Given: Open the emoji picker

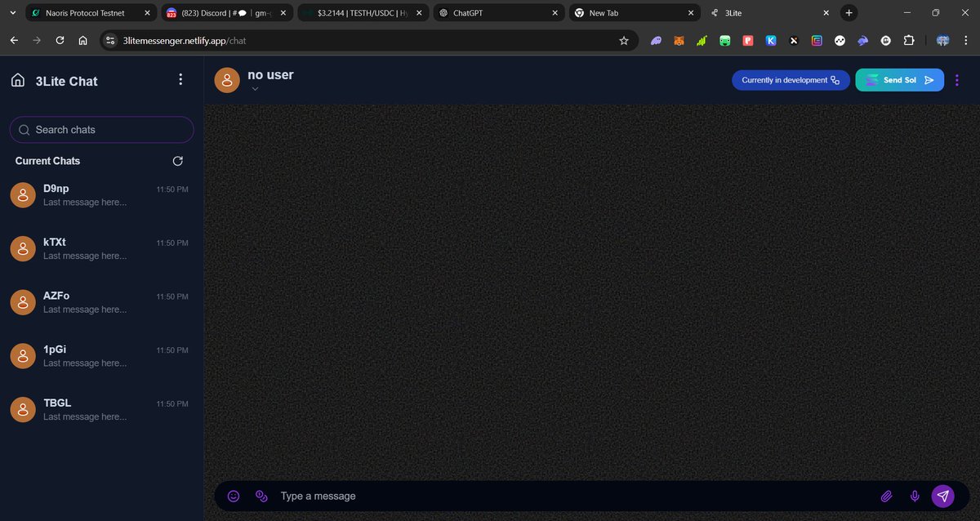Looking at the screenshot, I should [x=234, y=496].
